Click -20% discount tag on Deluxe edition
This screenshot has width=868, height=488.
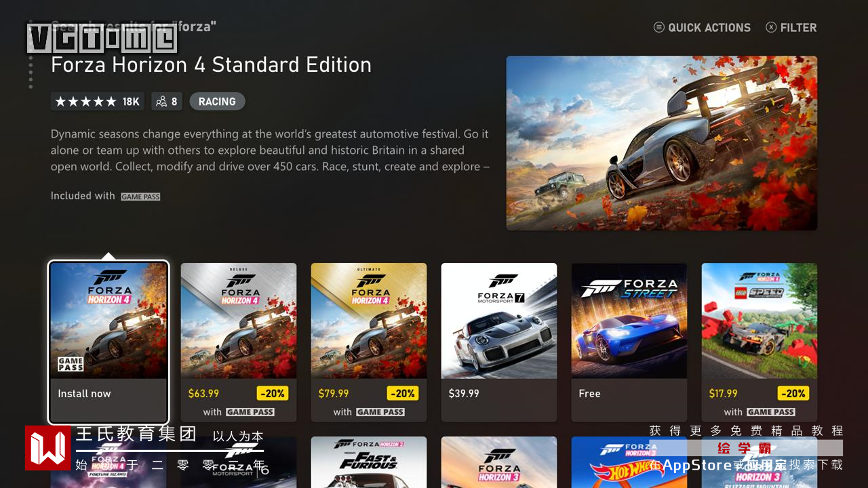pyautogui.click(x=273, y=393)
